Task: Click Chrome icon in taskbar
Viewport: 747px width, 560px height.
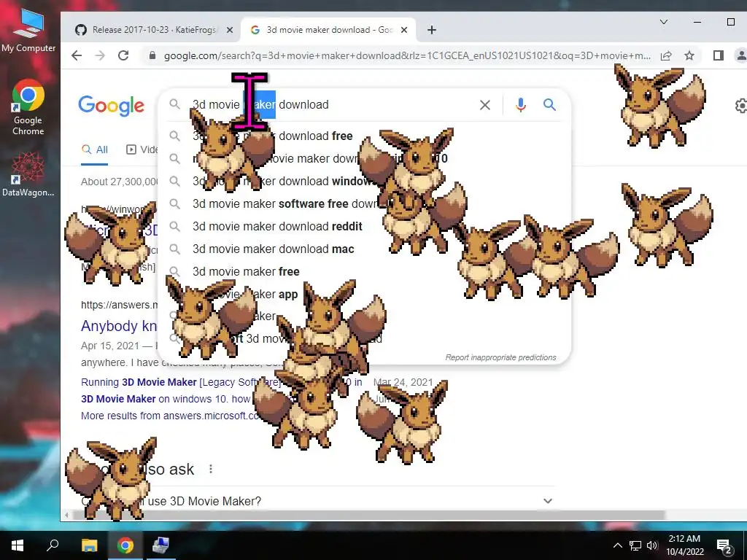Action: [125, 545]
